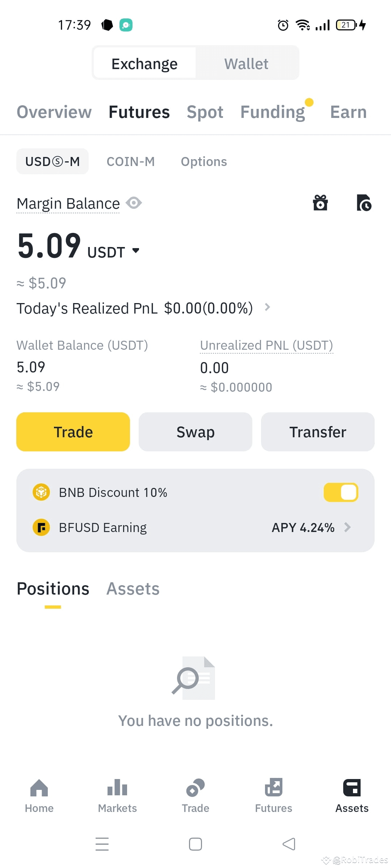
Task: Tap the BFUSD coin icon
Action: [41, 527]
